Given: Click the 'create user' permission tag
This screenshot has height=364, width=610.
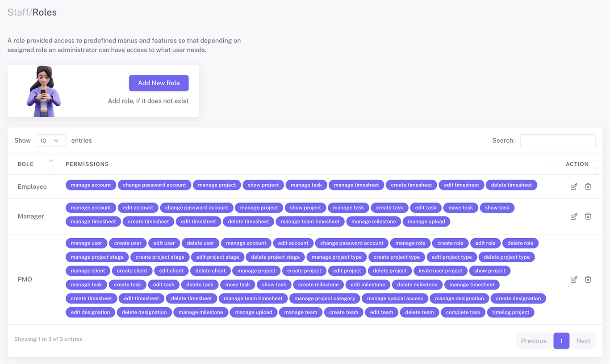Looking at the screenshot, I should click(128, 243).
